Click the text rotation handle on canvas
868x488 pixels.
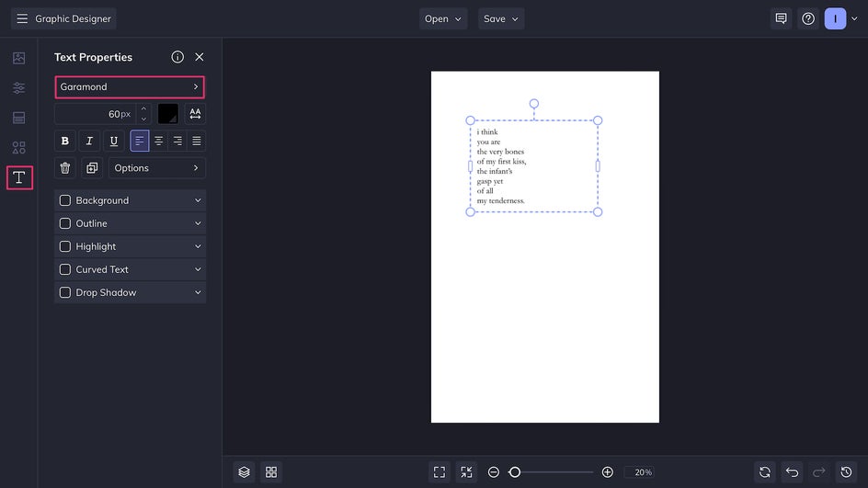tap(533, 104)
